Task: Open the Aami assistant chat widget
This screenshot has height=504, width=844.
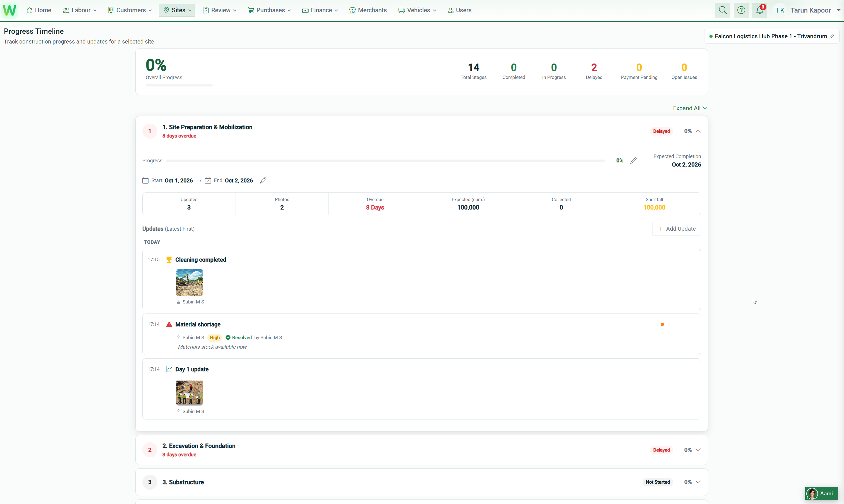Action: (x=822, y=493)
